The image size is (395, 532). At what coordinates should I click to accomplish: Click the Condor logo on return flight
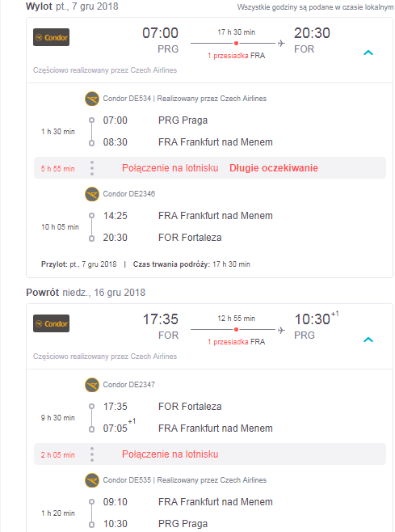tap(51, 323)
